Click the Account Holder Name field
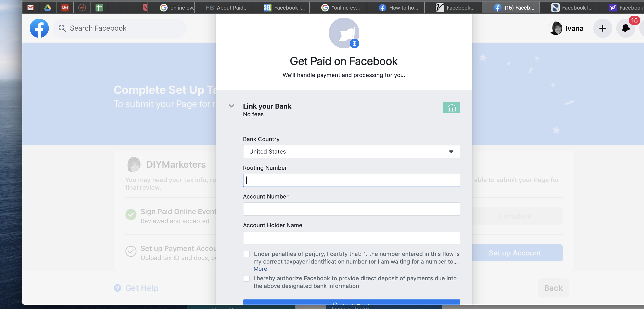The height and width of the screenshot is (309, 644). point(351,238)
